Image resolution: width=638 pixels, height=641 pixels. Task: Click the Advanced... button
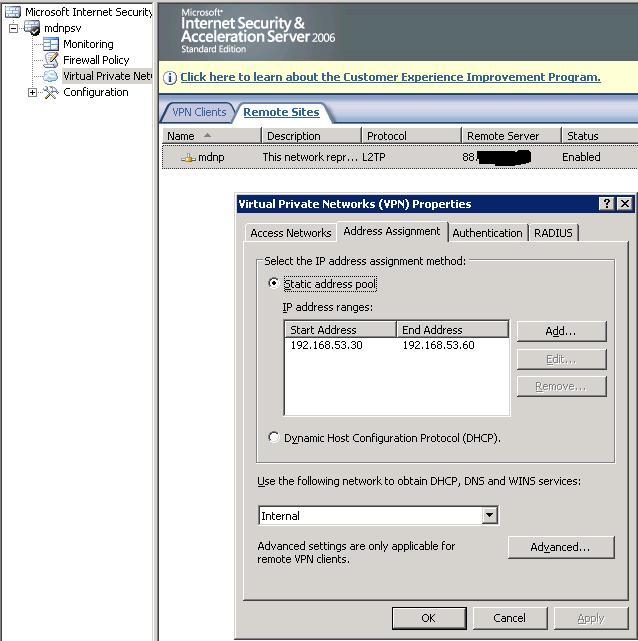point(560,547)
